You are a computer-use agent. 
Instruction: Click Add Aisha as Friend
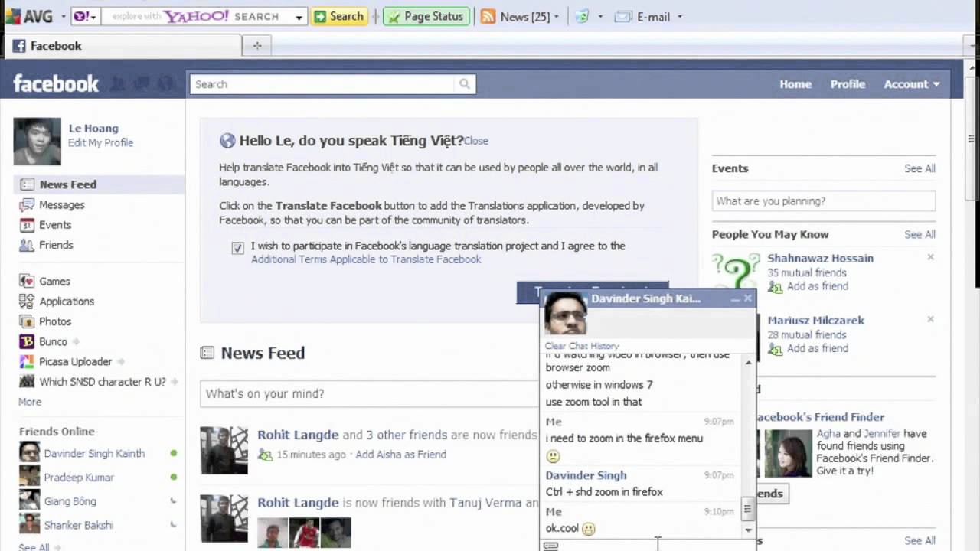coord(400,455)
